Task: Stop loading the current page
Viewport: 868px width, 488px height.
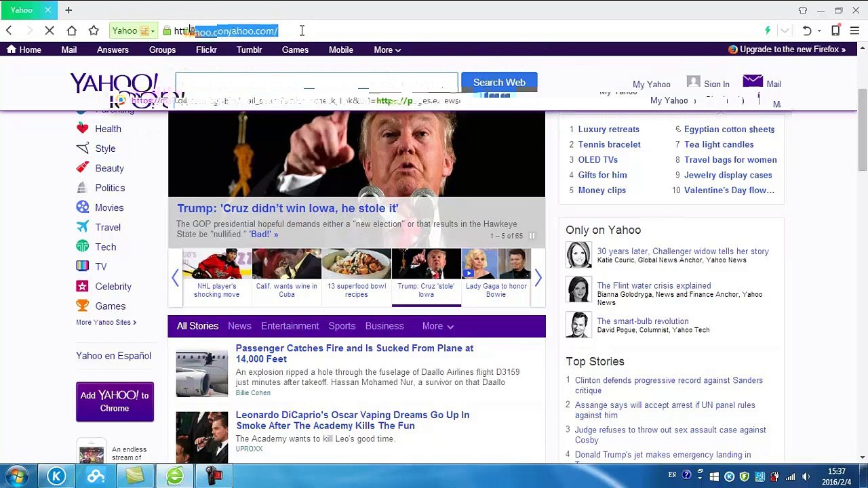Action: point(50,30)
